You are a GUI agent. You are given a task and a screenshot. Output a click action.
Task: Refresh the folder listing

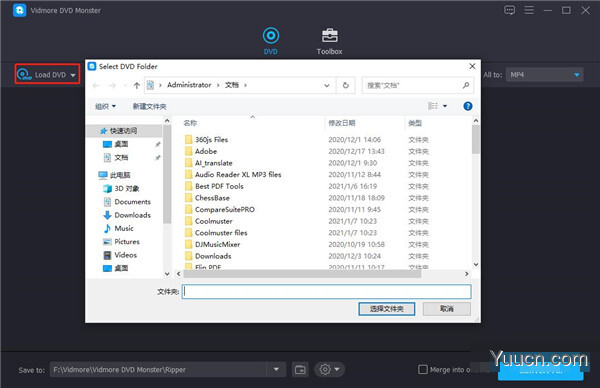coord(346,85)
